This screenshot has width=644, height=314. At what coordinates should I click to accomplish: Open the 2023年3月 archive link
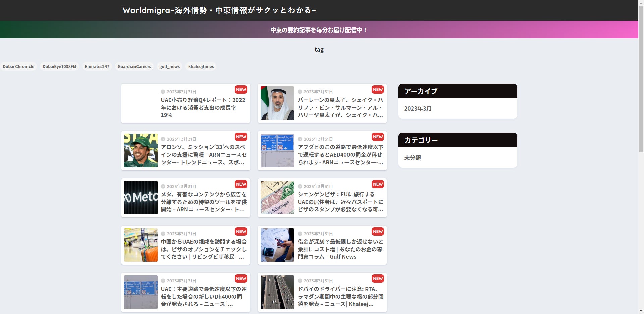[418, 109]
